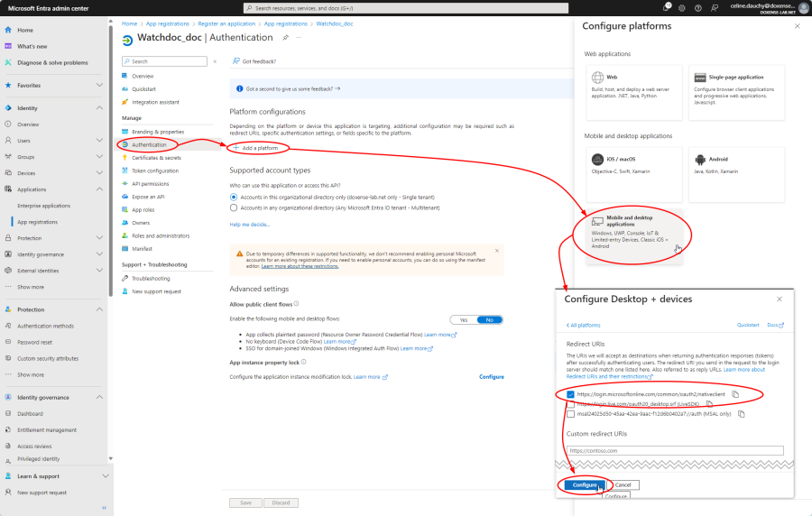
Task: Uncheck the login.microsoftonline.com nativeclient URI checkbox
Action: (x=570, y=394)
